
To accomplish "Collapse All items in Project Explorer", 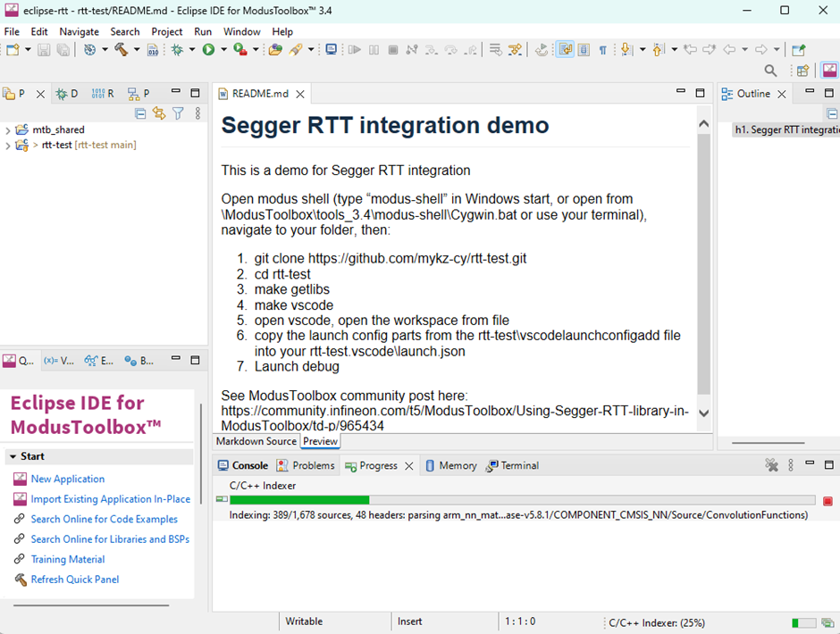I will click(x=140, y=113).
